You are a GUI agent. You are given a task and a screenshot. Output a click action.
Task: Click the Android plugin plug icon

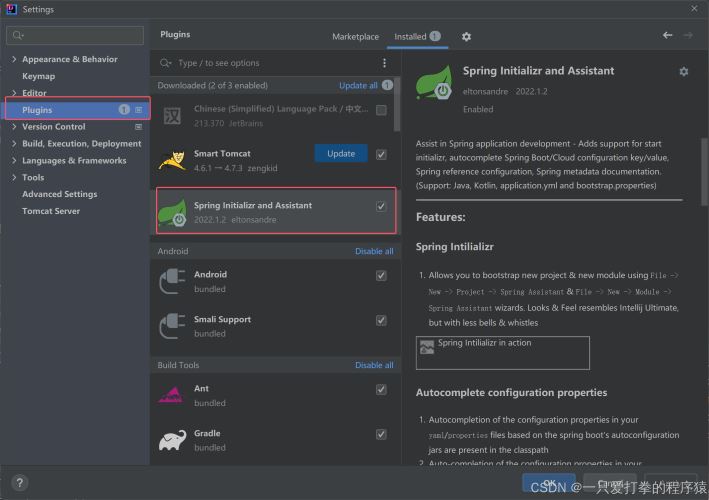pos(172,281)
